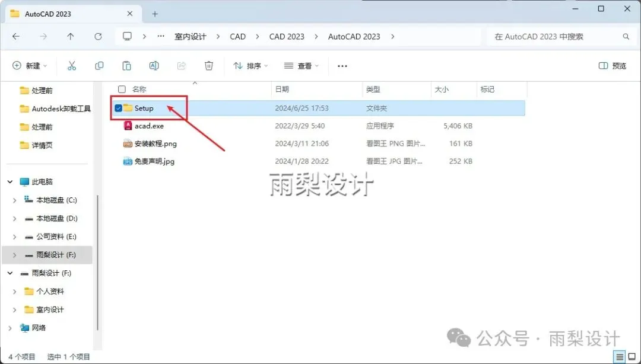The height and width of the screenshot is (364, 641).
Task: Click the 2024/6/25 17:53 date cell
Action: [302, 108]
